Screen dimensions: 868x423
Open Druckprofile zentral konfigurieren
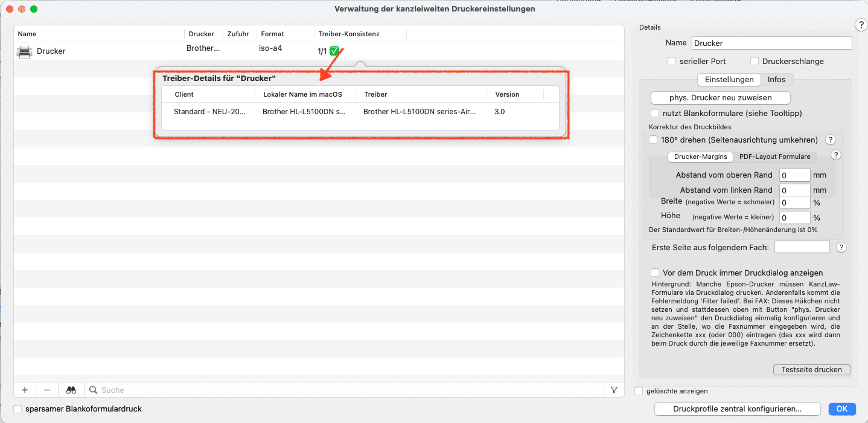point(737,409)
